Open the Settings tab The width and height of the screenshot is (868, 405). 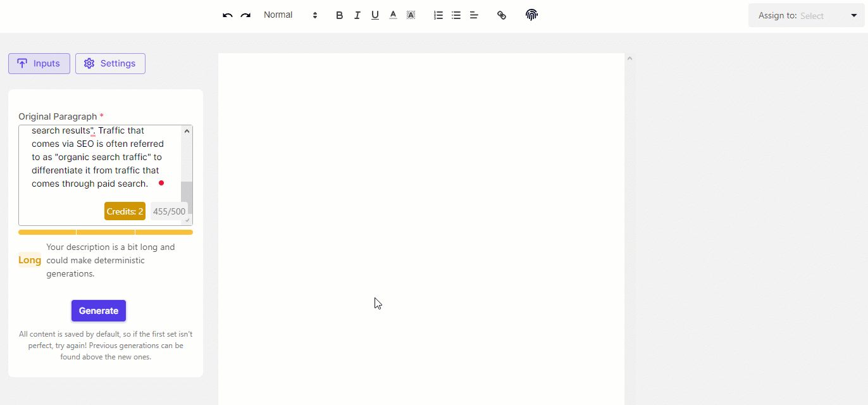[x=110, y=63]
